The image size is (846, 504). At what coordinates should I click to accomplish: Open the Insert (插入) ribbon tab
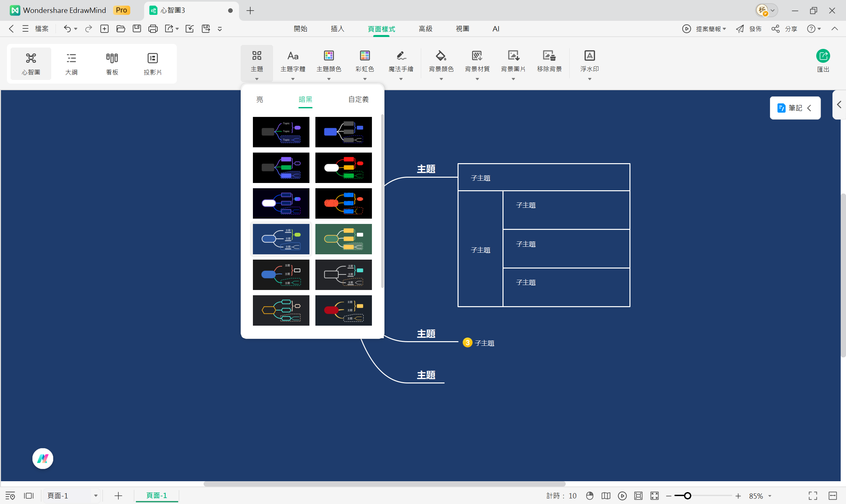pos(337,29)
